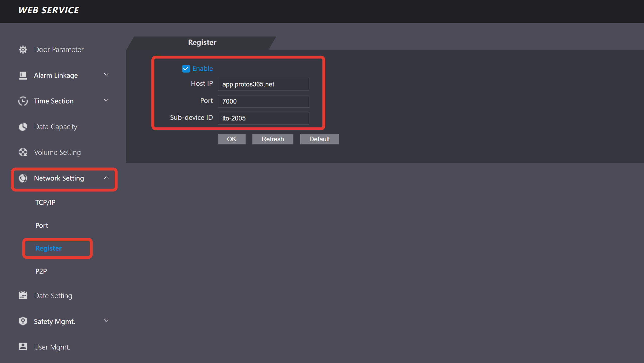
Task: Restore settings with Default button
Action: click(319, 139)
